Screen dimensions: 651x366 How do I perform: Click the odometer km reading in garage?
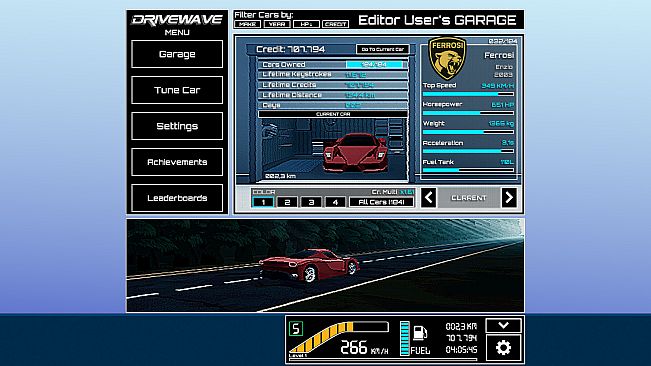click(x=280, y=176)
